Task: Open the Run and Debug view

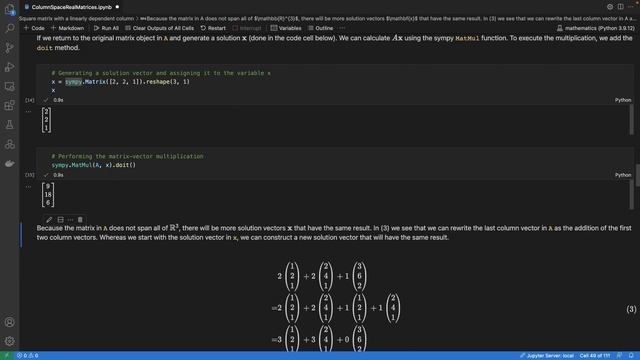Action: pos(9,67)
